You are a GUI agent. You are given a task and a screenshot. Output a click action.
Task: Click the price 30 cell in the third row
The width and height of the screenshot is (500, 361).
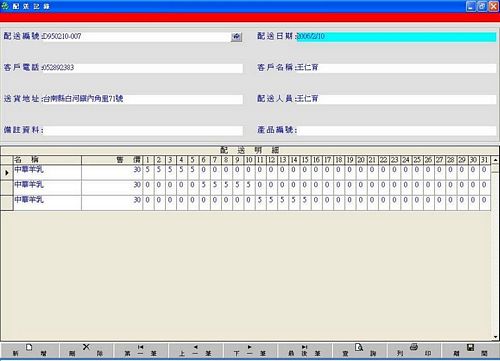tap(112, 203)
